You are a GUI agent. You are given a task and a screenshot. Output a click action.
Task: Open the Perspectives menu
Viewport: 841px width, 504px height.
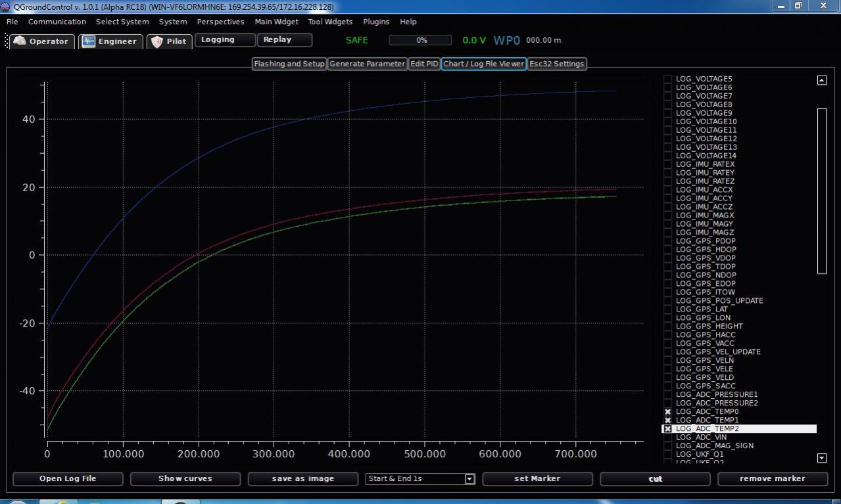220,22
